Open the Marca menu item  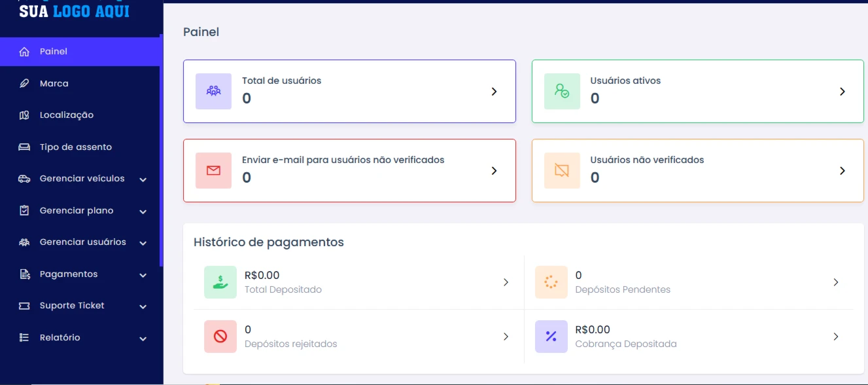[x=80, y=83]
